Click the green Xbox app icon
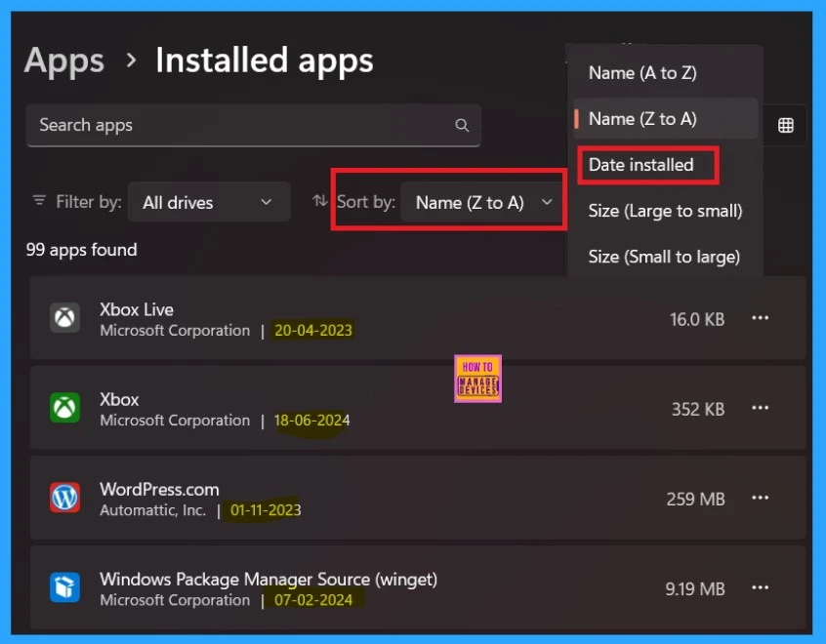The height and width of the screenshot is (644, 826). 64,408
